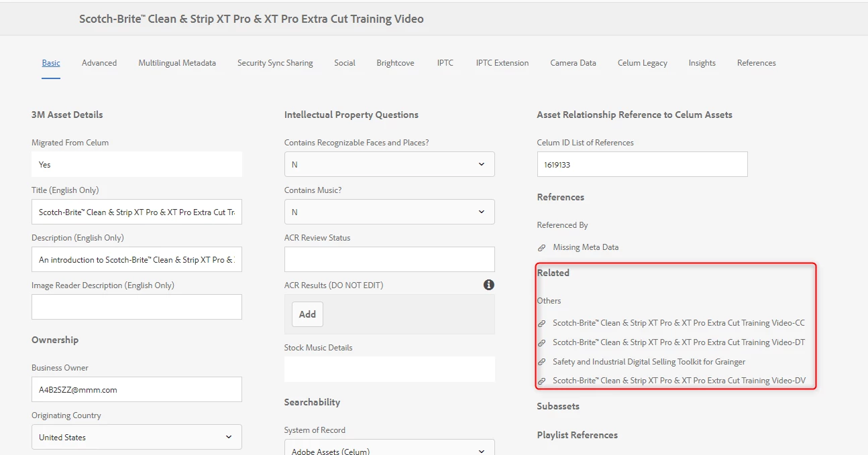Click the Add button under ACR Results
Screen dimensions: 868x455
click(x=307, y=314)
